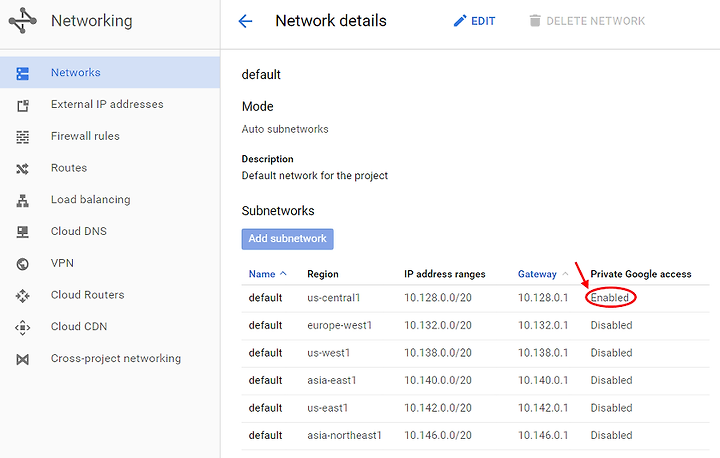
Task: Select the VPN globe icon
Action: tap(22, 264)
